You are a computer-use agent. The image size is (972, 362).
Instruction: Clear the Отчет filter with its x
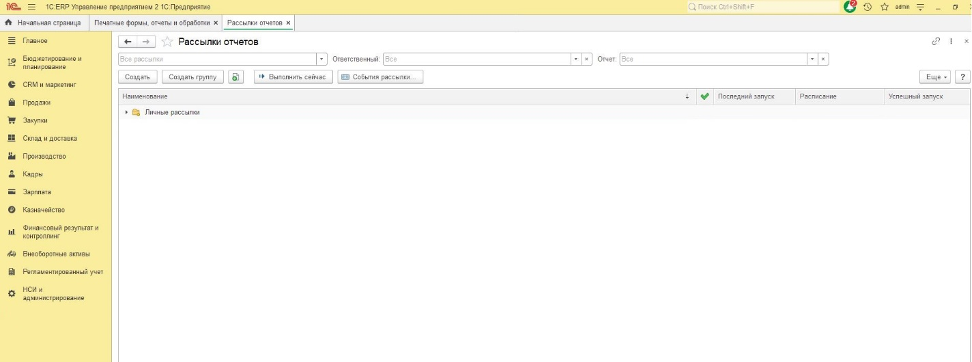(823, 59)
